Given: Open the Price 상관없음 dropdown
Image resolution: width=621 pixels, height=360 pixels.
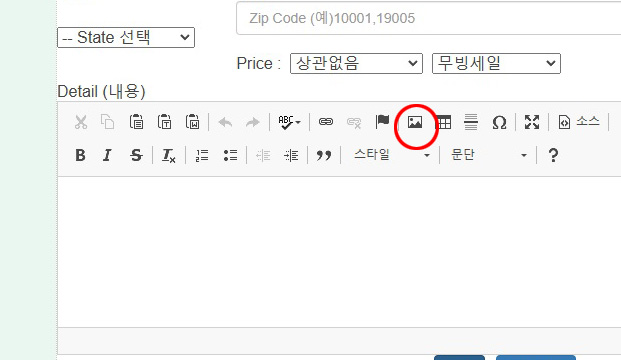Looking at the screenshot, I should point(356,63).
